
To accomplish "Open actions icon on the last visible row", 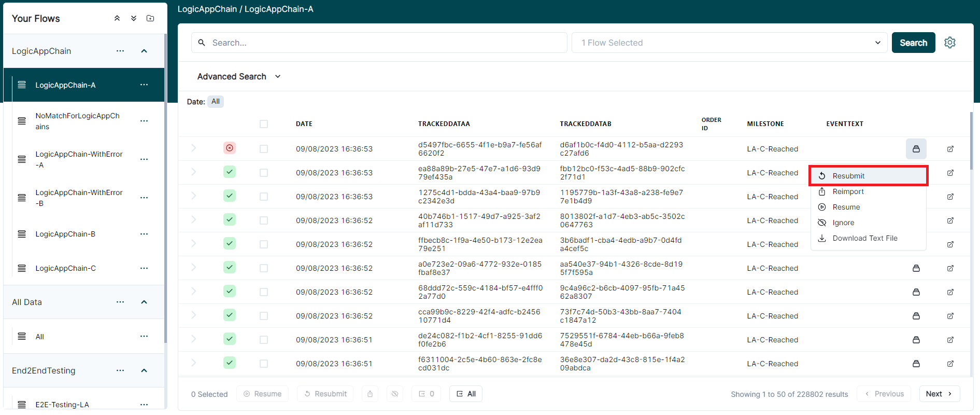I will click(x=916, y=364).
